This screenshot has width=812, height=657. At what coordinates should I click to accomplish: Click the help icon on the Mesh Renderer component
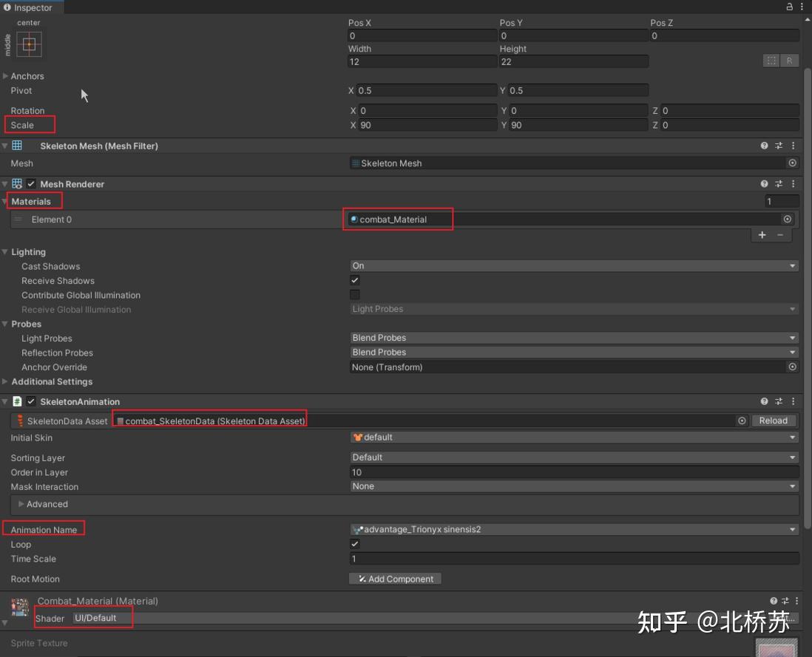pos(764,183)
